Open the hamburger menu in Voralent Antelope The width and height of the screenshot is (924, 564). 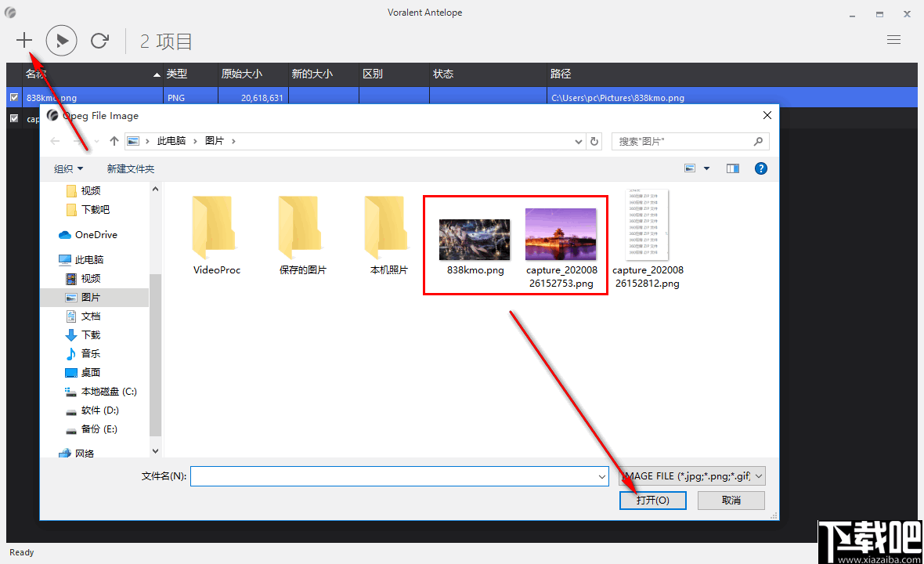(x=893, y=39)
